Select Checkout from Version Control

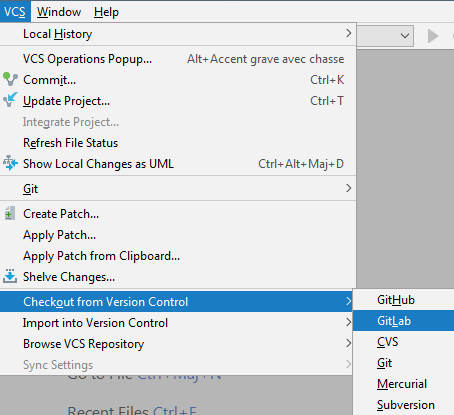click(x=176, y=302)
